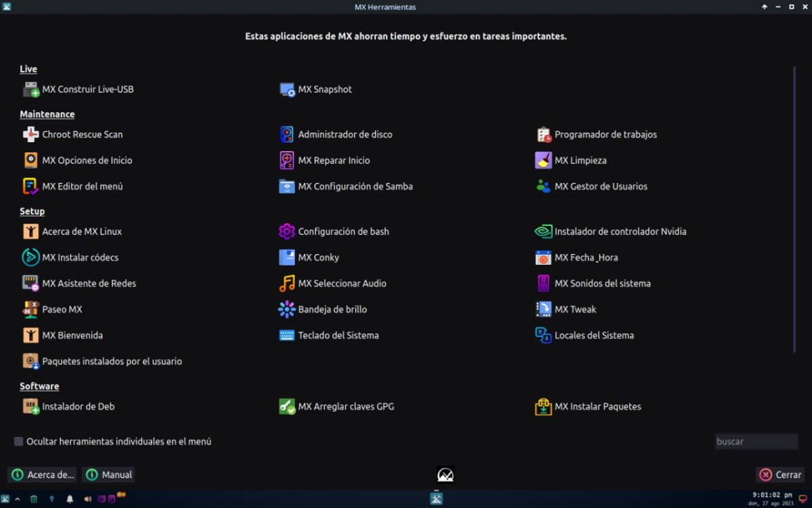Image resolution: width=812 pixels, height=508 pixels.
Task: Open MX Instalar Paquetes link
Action: point(597,407)
